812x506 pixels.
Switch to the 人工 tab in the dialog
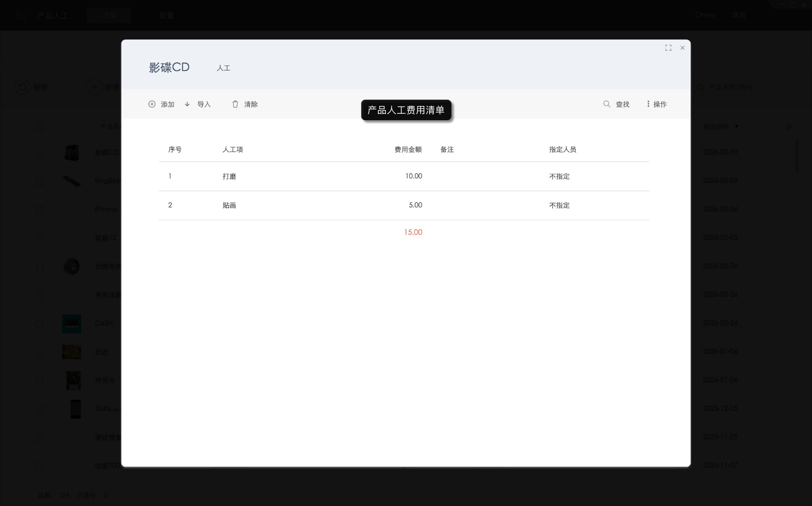224,67
